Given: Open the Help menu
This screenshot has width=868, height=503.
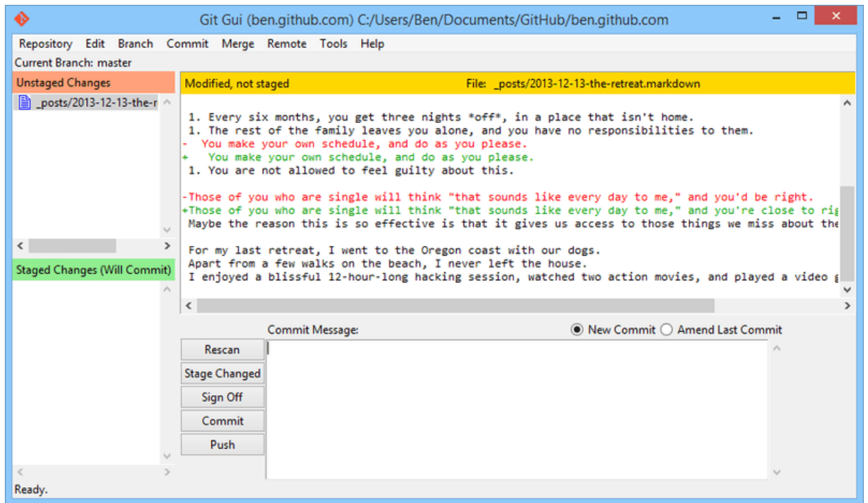Looking at the screenshot, I should point(372,43).
